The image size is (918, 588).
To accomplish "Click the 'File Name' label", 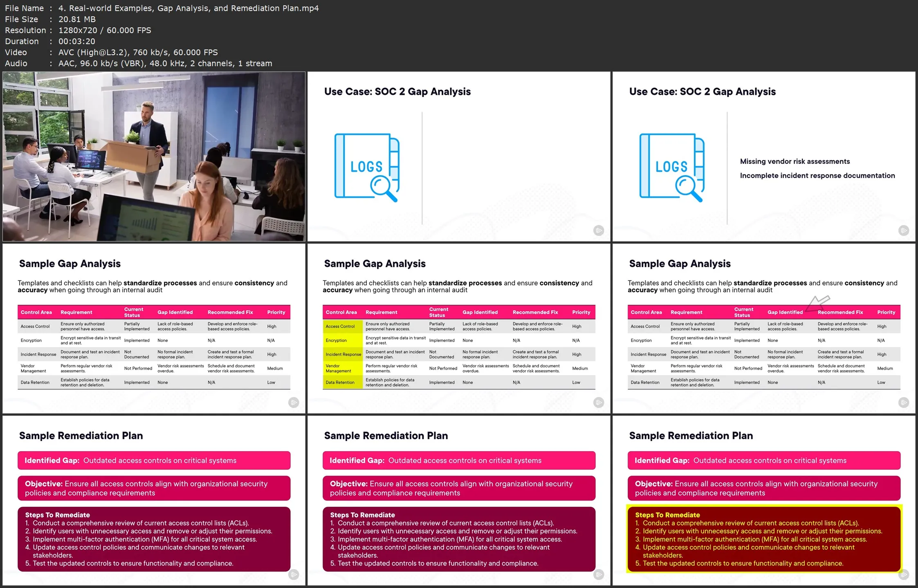I will pyautogui.click(x=24, y=8).
